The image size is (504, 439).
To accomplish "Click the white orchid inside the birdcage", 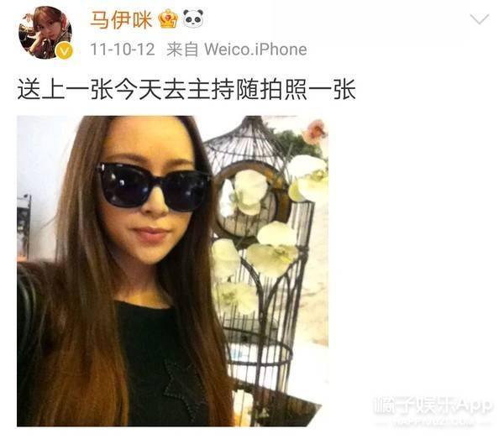I will click(x=248, y=193).
